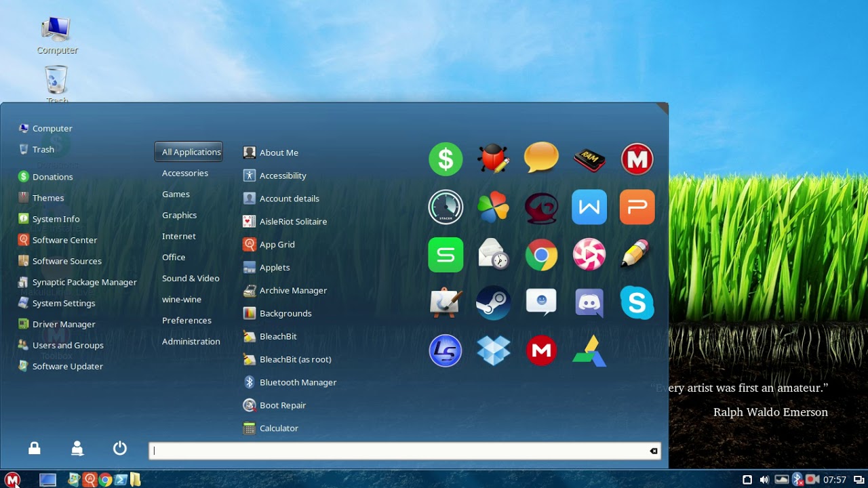This screenshot has height=488, width=868.
Task: Open Boot Repair entry
Action: (x=275, y=405)
